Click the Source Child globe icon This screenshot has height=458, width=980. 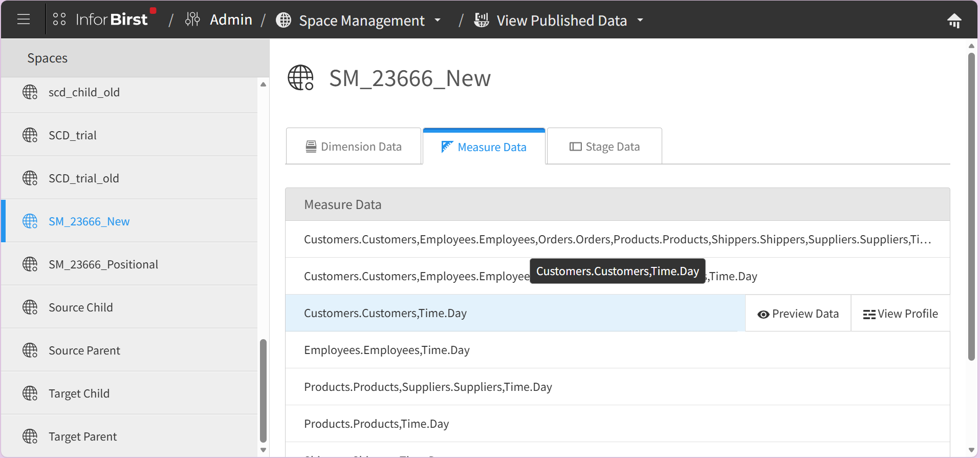click(x=30, y=307)
